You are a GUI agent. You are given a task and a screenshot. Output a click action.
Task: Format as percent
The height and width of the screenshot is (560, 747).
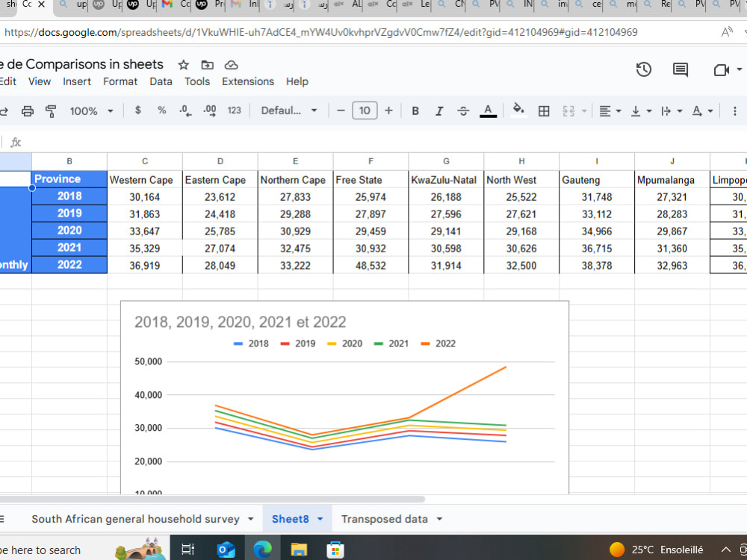162,111
